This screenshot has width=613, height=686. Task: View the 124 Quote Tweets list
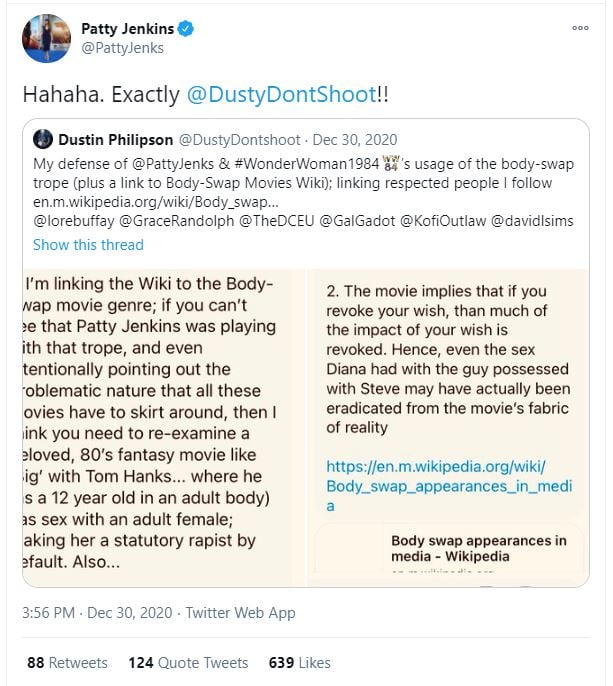[x=188, y=662]
